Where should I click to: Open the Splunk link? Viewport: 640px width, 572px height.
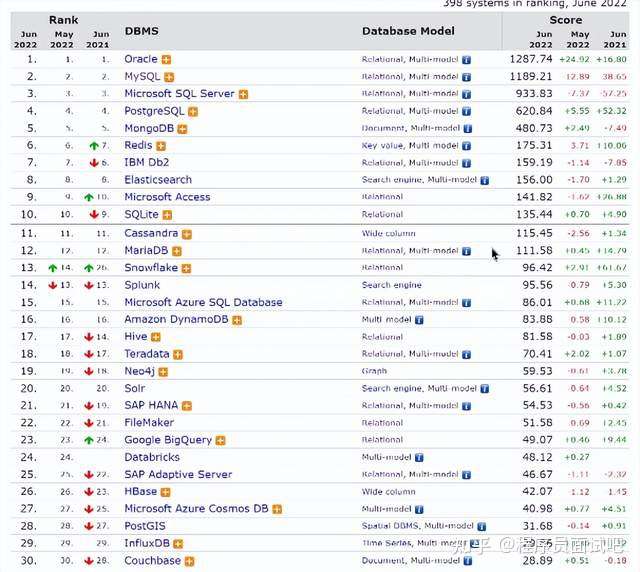[x=142, y=285]
